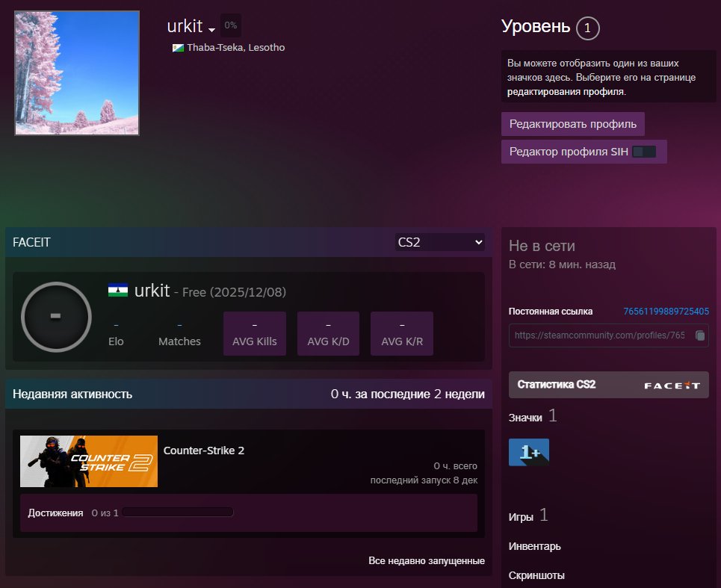
Task: Open the Counter-Strike 2 game capsule image
Action: pyautogui.click(x=88, y=462)
